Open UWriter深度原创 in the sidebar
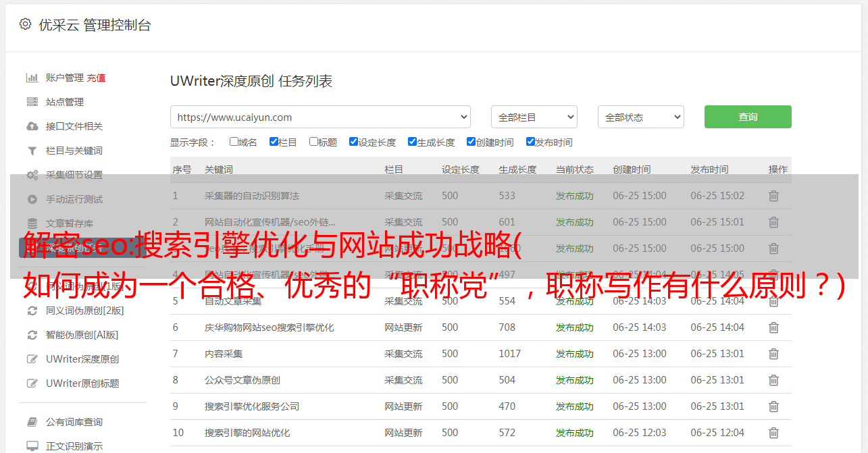Viewport: 868px width, 453px height. click(82, 359)
